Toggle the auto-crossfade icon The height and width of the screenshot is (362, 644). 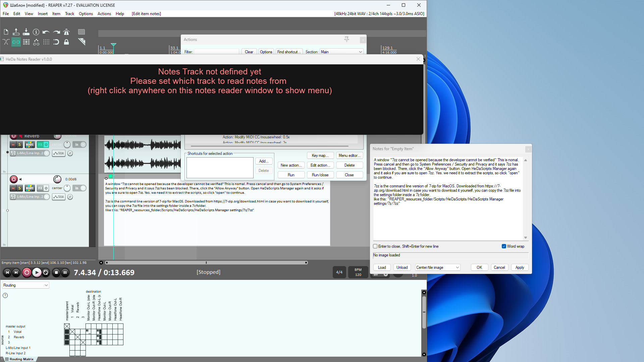tap(6, 42)
